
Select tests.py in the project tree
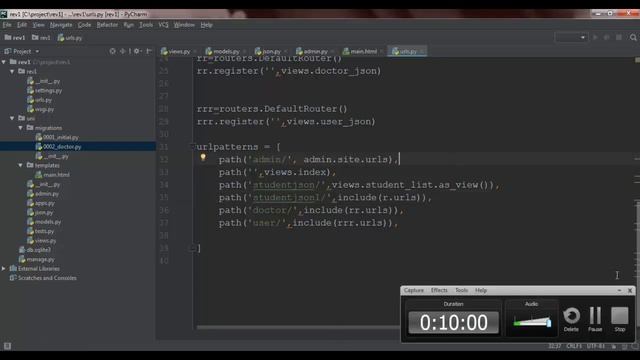click(40, 231)
